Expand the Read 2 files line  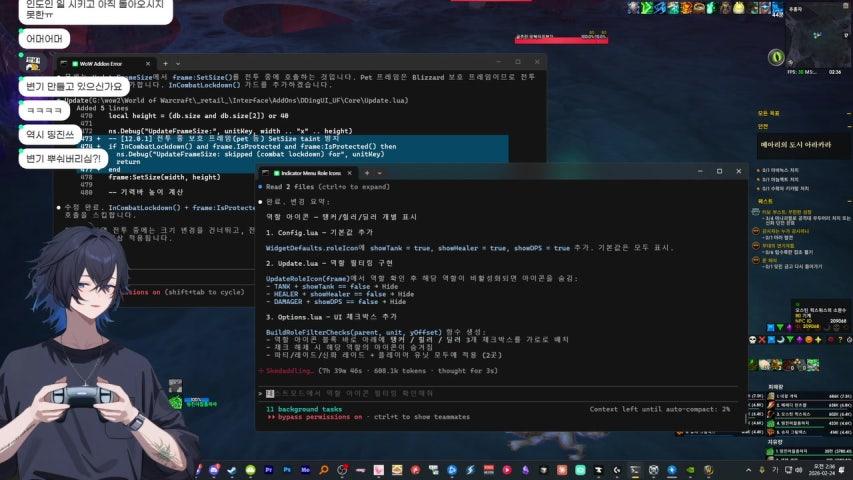click(327, 187)
